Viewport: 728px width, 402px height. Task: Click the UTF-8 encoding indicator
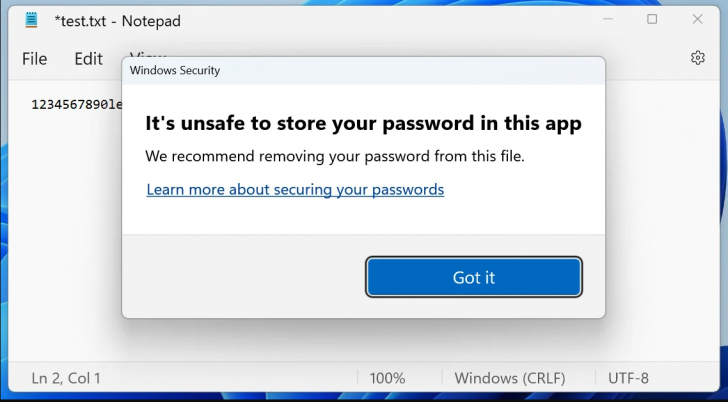628,378
